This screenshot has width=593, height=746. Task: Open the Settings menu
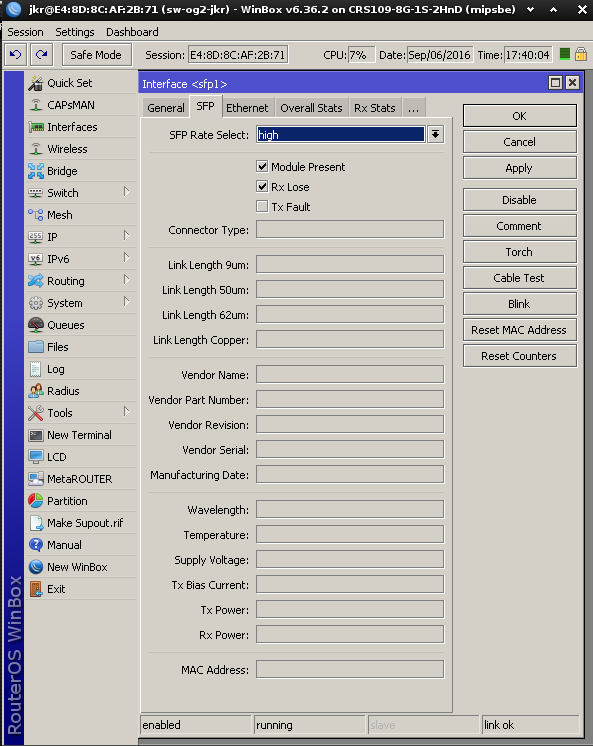tap(75, 32)
